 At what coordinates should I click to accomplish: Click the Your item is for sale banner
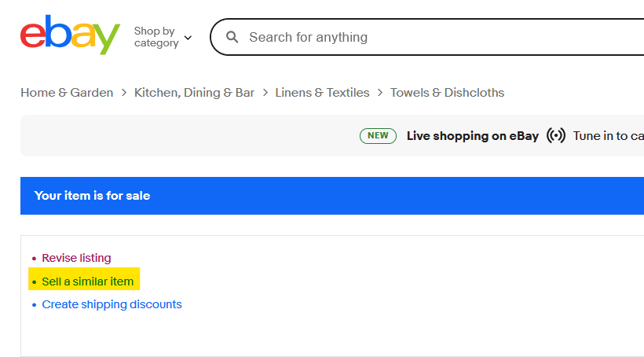pos(332,196)
